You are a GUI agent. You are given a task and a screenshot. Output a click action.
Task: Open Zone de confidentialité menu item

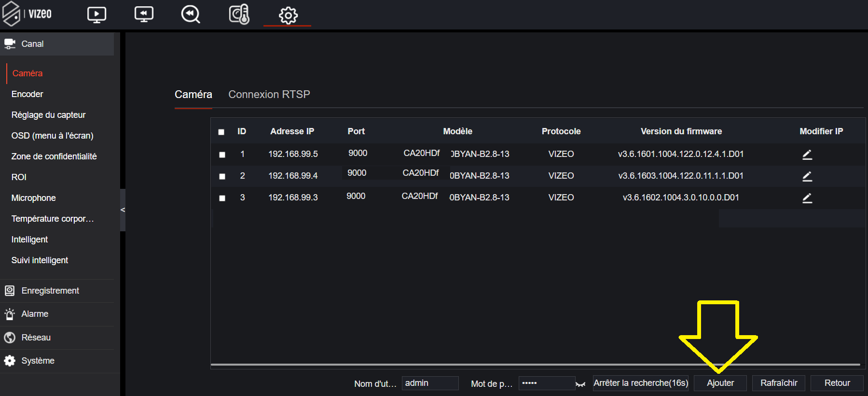pos(54,156)
